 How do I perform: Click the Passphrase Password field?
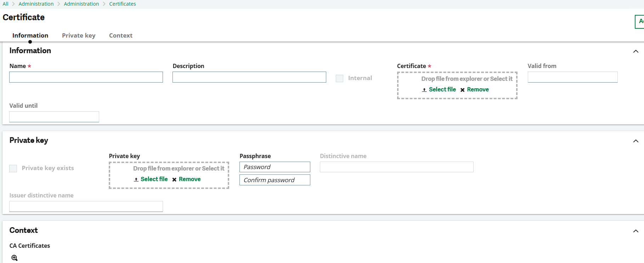click(x=275, y=167)
